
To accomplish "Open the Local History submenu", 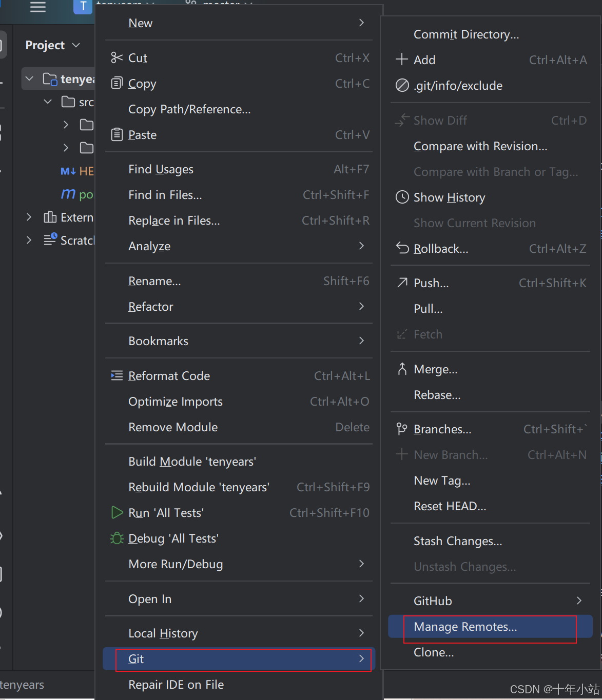I will 239,633.
